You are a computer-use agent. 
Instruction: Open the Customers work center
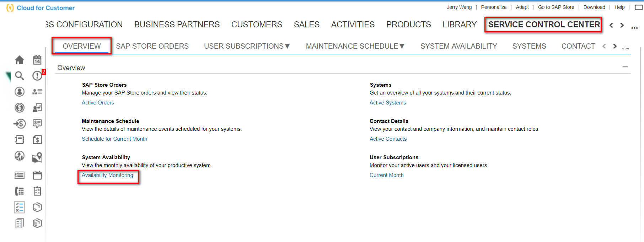pos(257,25)
